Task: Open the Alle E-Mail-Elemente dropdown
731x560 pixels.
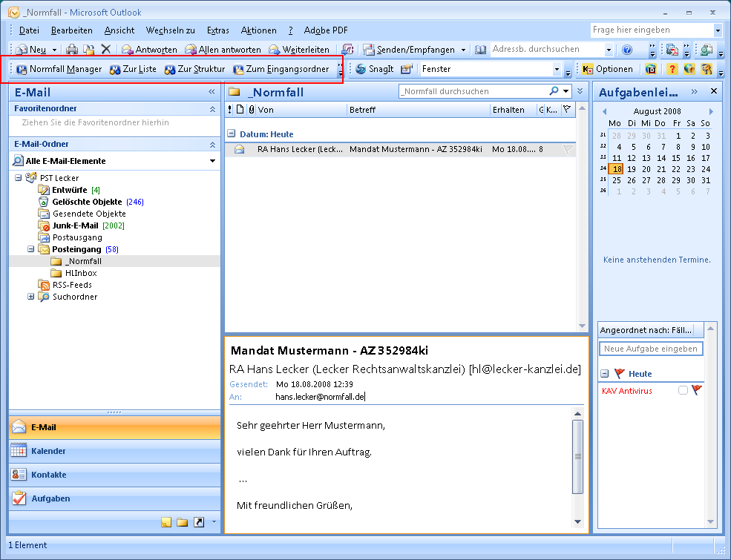Action: click(212, 161)
